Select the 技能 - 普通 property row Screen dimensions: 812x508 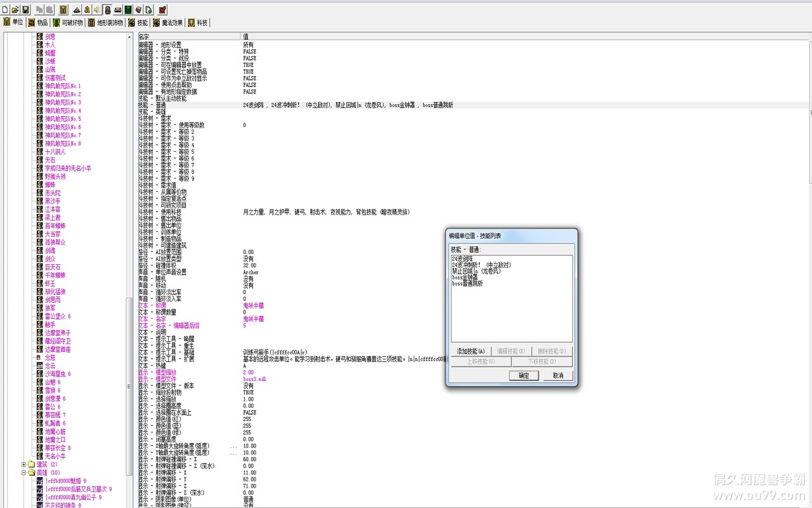click(474, 105)
